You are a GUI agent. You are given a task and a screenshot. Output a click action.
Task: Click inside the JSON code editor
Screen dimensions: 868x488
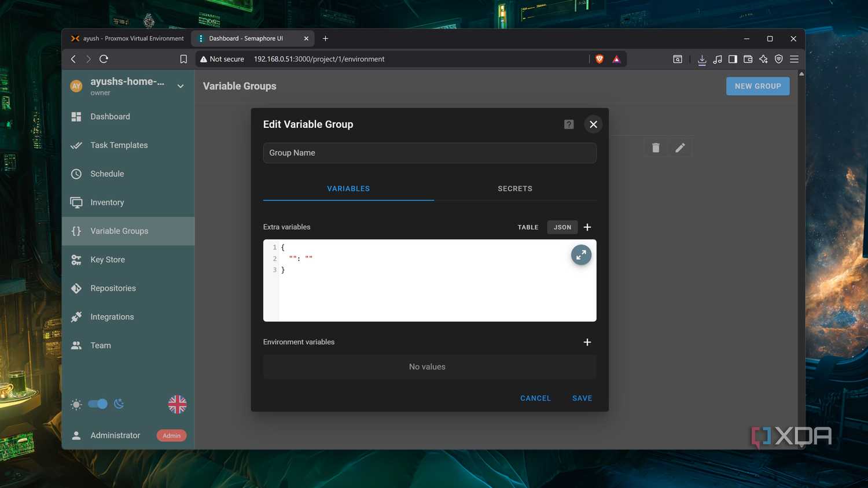click(430, 280)
